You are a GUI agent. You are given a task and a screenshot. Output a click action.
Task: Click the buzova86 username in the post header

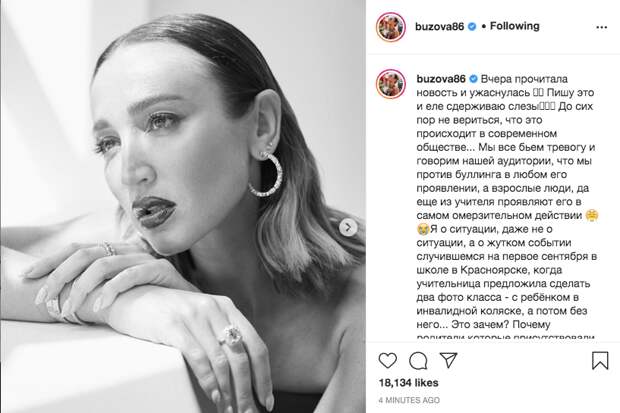439,27
